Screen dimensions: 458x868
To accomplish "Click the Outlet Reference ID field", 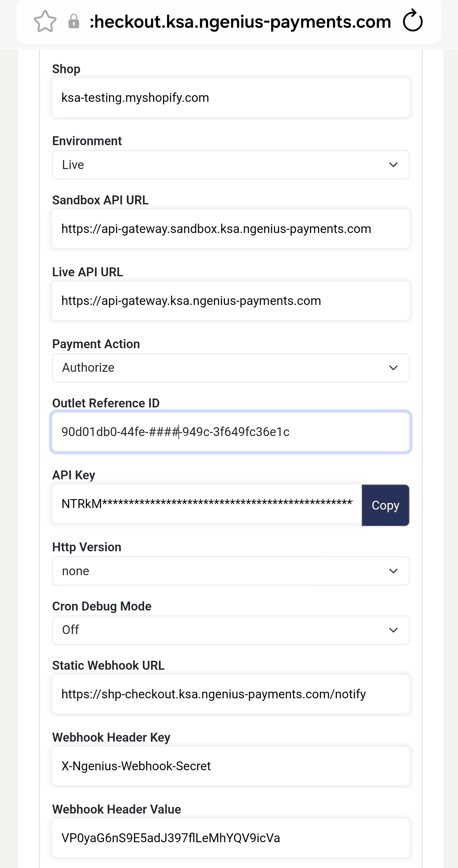I will 231,432.
